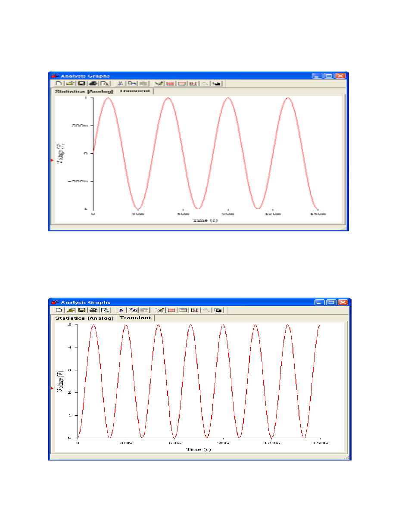Click 'Time (s)' label in upper graph

(205, 220)
